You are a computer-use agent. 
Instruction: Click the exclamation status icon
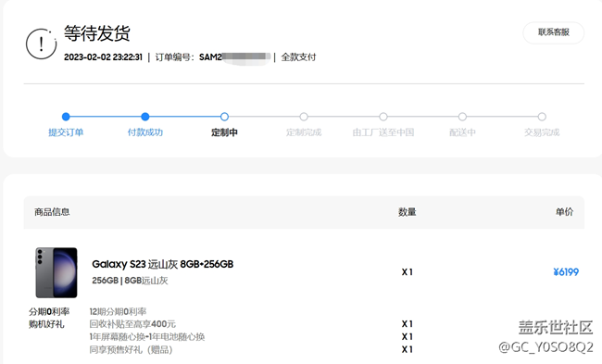click(x=41, y=44)
